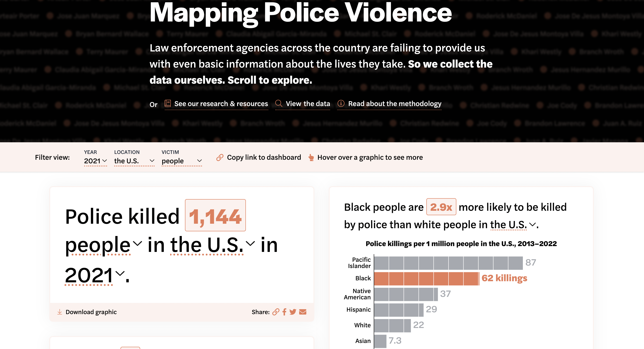
Task: Open 'See our research & resources' link
Action: [x=221, y=103]
